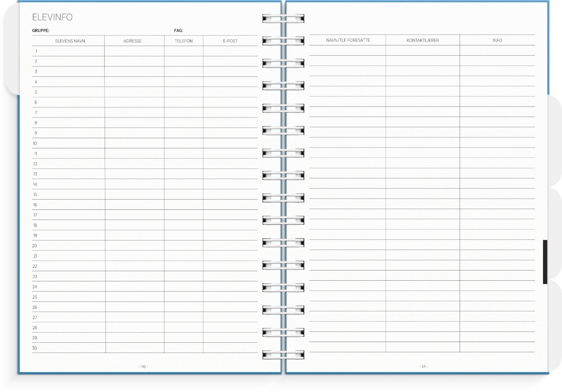The image size is (562, 392).
Task: Click the INFO column header
Action: pyautogui.click(x=497, y=40)
